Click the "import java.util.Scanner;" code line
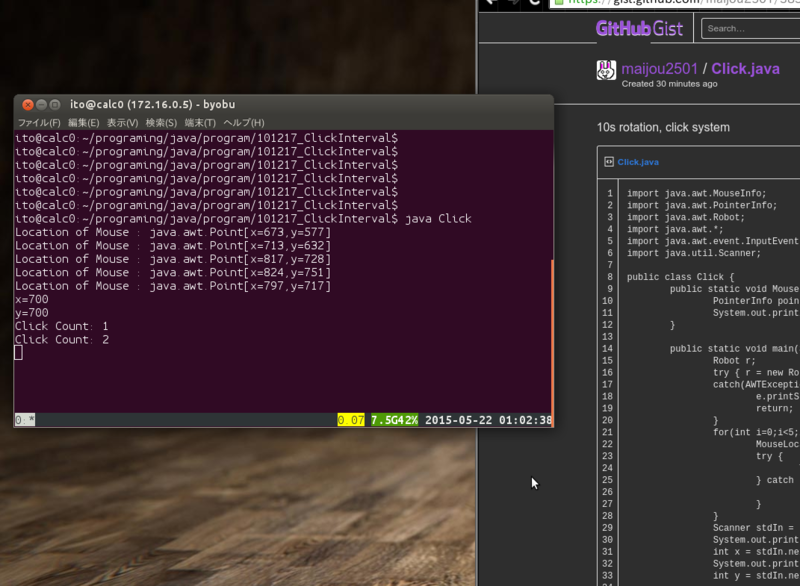800x586 pixels. coord(694,253)
